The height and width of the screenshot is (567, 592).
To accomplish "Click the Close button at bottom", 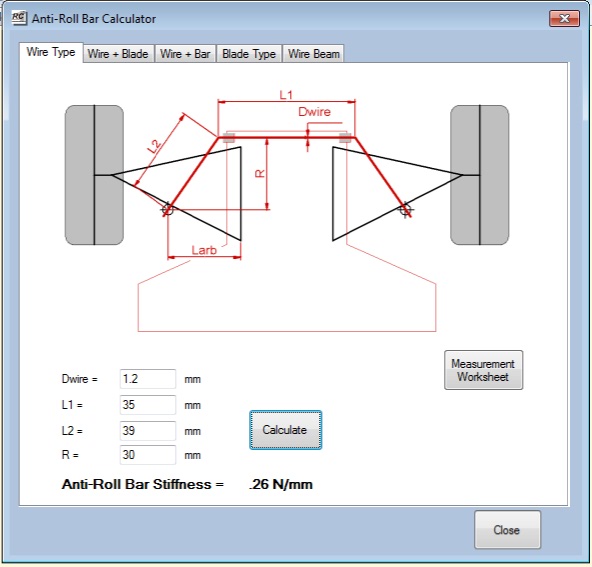I will tap(507, 530).
